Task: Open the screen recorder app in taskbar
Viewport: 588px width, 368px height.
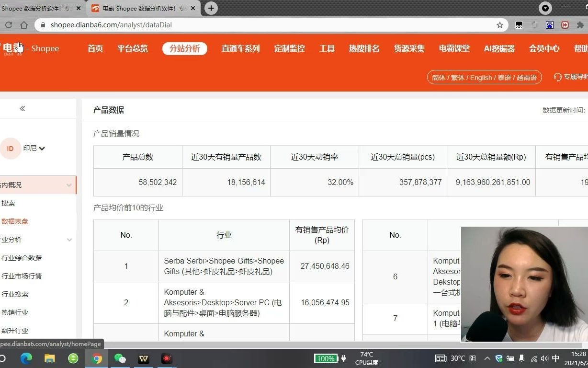Action: [x=166, y=358]
